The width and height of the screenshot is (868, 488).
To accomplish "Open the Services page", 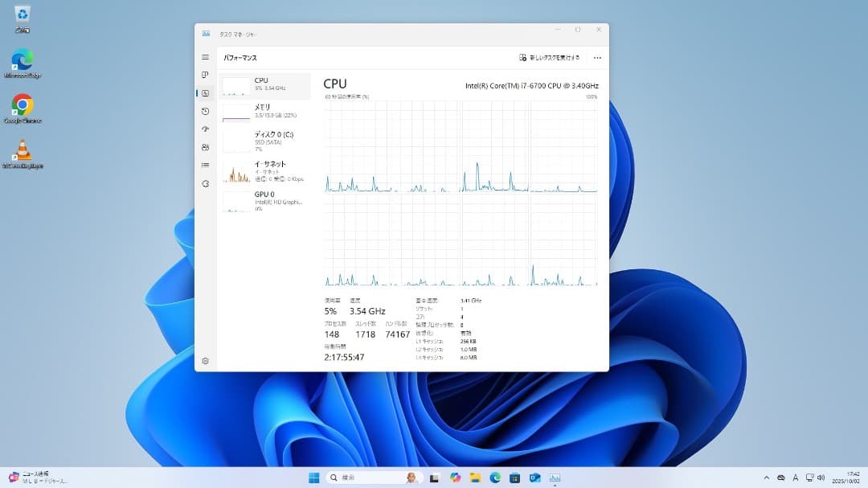I will 205,183.
